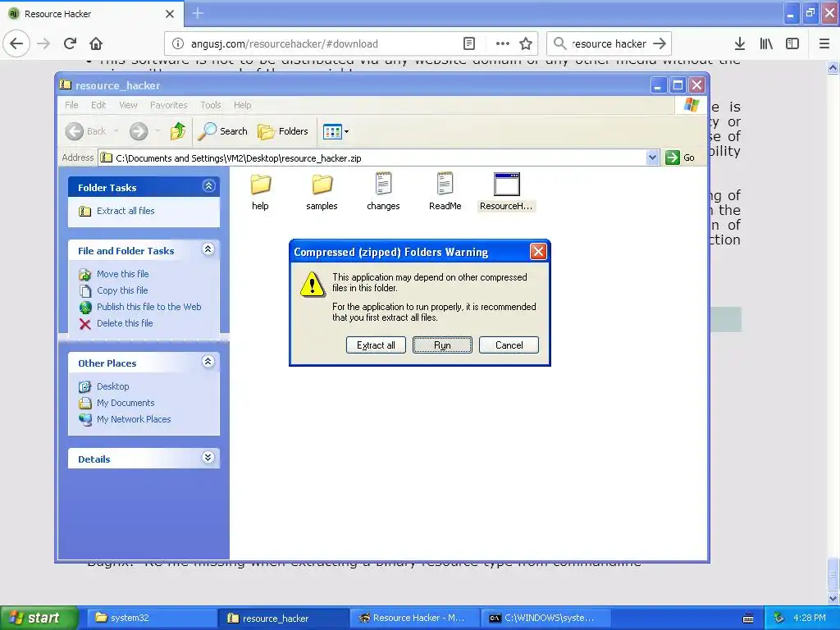
Task: Click the keyboard icon in system tray
Action: (x=748, y=619)
